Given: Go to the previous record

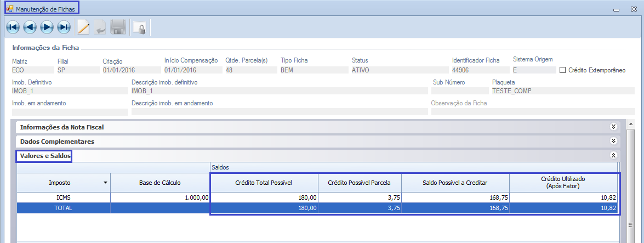Looking at the screenshot, I should tap(30, 27).
